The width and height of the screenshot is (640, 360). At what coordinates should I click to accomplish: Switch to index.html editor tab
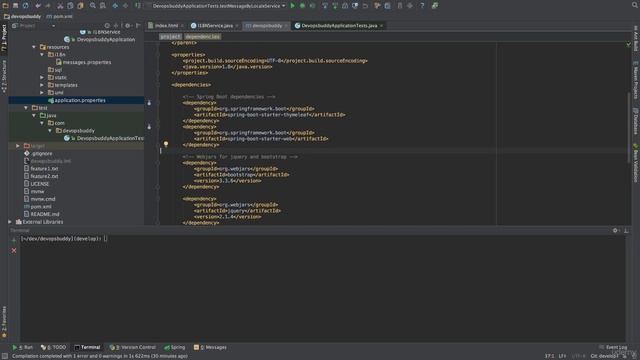point(166,25)
